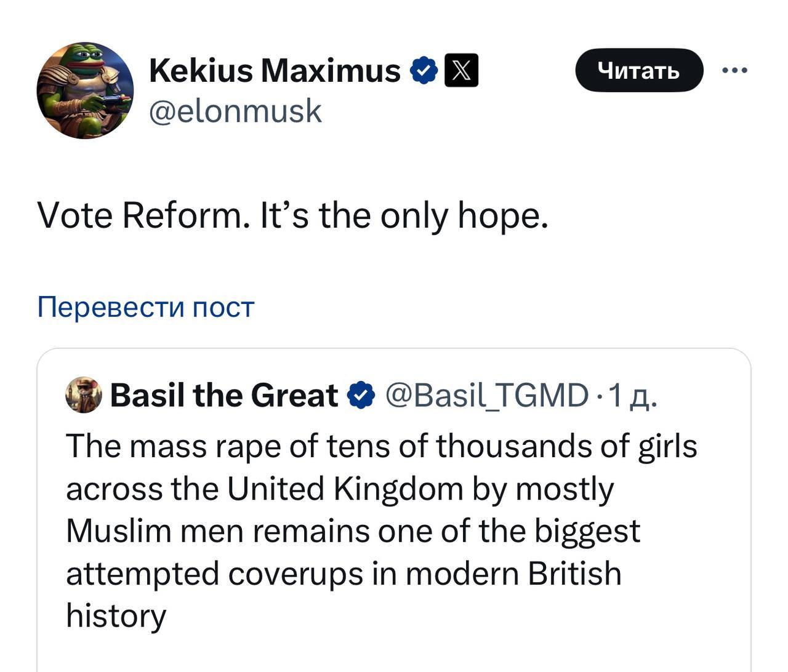Click empty space at bottom of quoted card
Image resolution: width=788 pixels, height=672 pixels.
394,652
